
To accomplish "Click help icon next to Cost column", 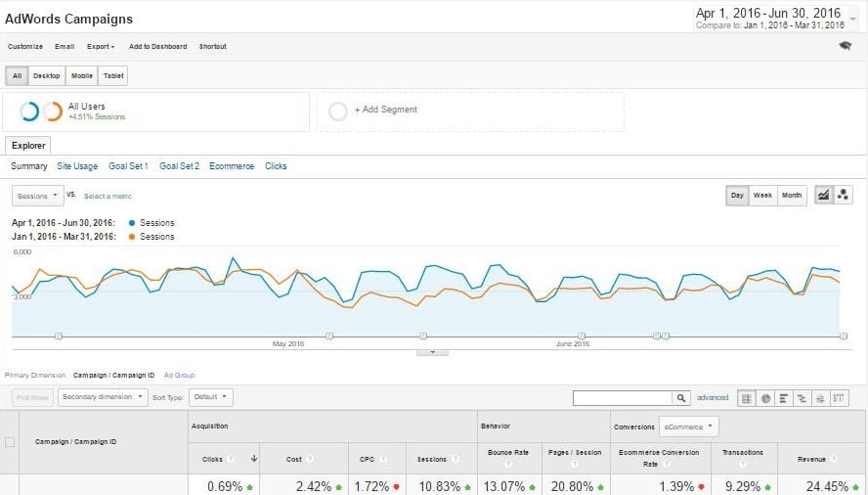I will (310, 459).
